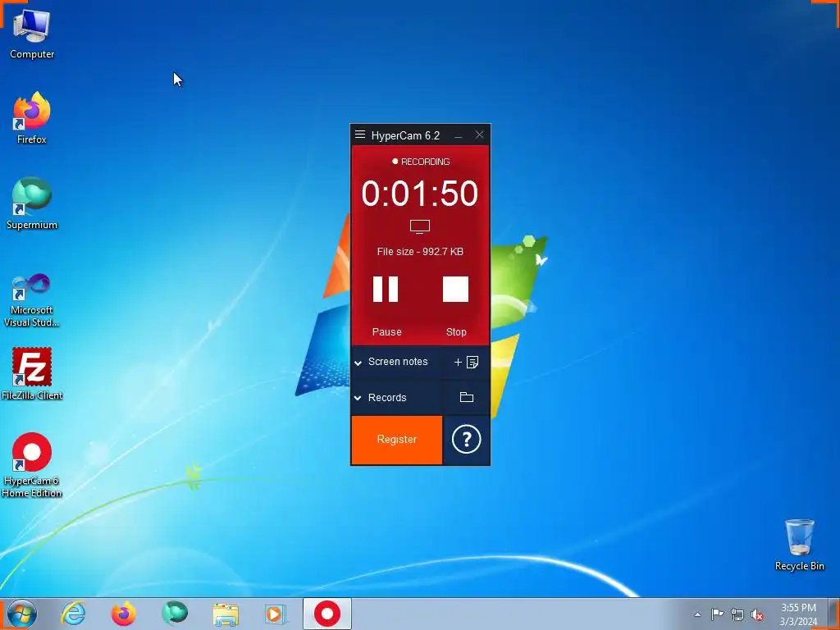Image resolution: width=840 pixels, height=630 pixels.
Task: Show hidden system tray icons
Action: pos(697,615)
